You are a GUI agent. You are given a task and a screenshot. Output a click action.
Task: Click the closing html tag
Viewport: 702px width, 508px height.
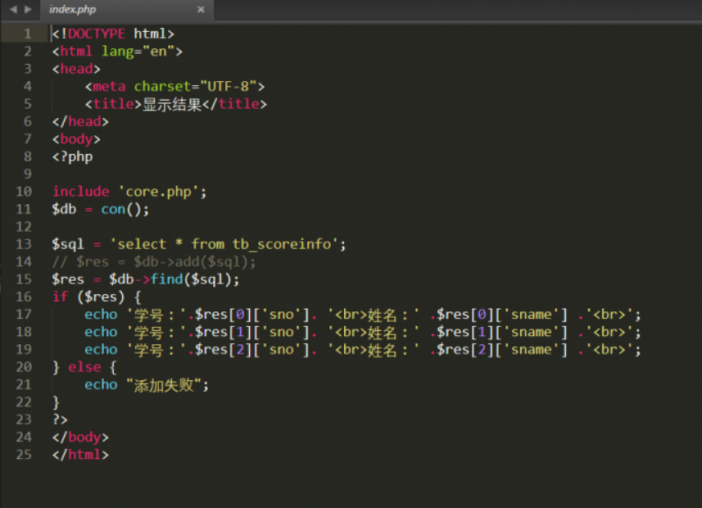pyautogui.click(x=80, y=455)
